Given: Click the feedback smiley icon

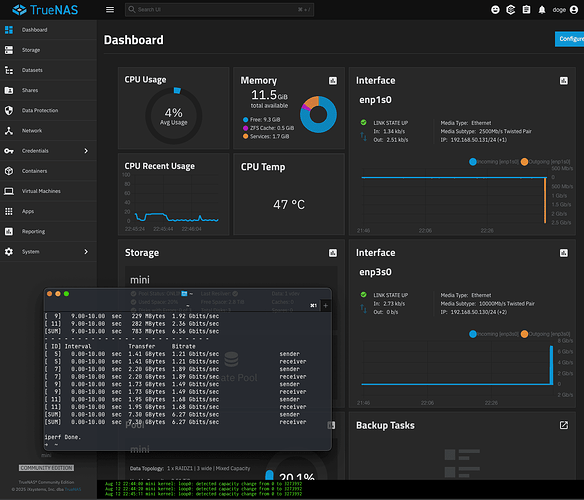Looking at the screenshot, I should point(495,10).
